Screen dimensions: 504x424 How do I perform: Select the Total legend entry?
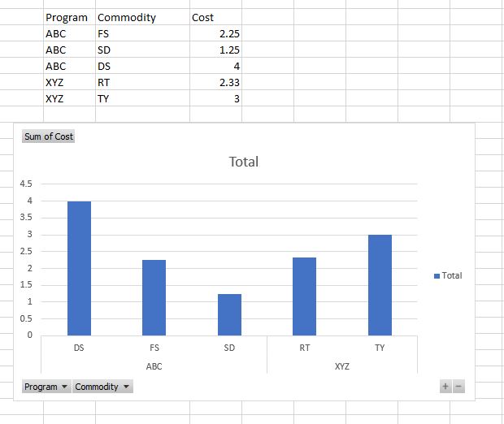point(448,275)
